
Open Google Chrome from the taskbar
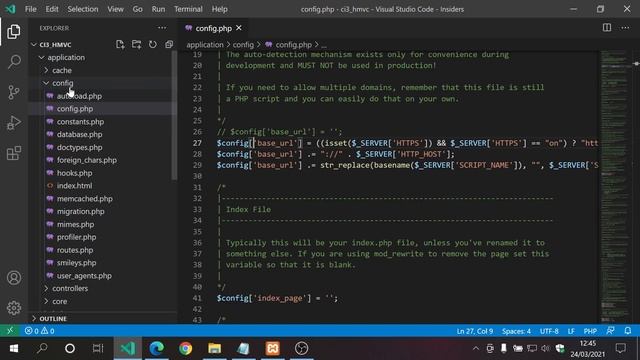click(186, 348)
